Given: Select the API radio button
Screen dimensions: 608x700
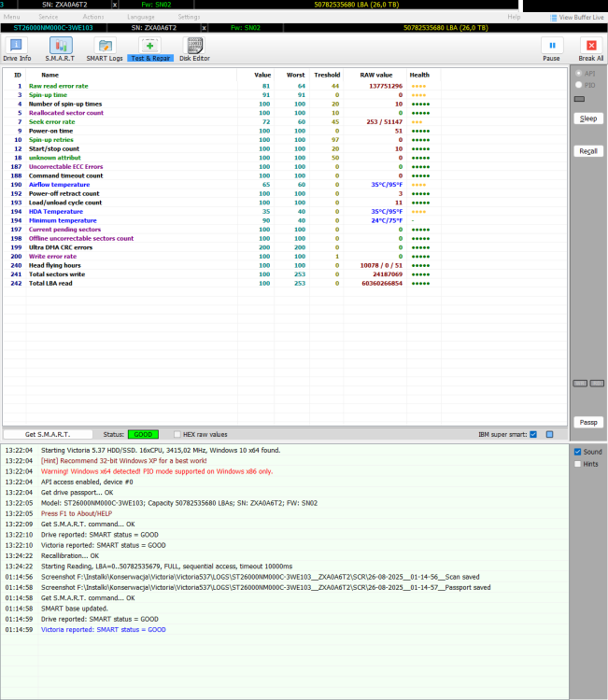Looking at the screenshot, I should 579,73.
